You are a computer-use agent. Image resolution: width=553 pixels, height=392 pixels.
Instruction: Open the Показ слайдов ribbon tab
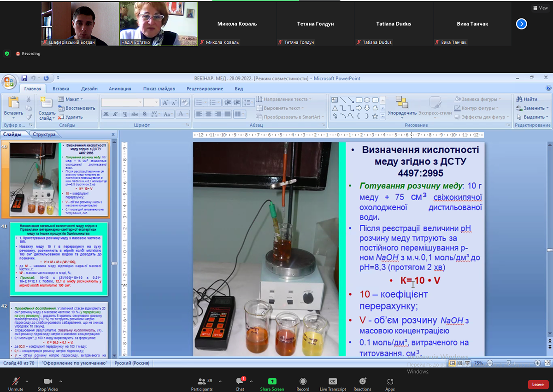pos(159,88)
